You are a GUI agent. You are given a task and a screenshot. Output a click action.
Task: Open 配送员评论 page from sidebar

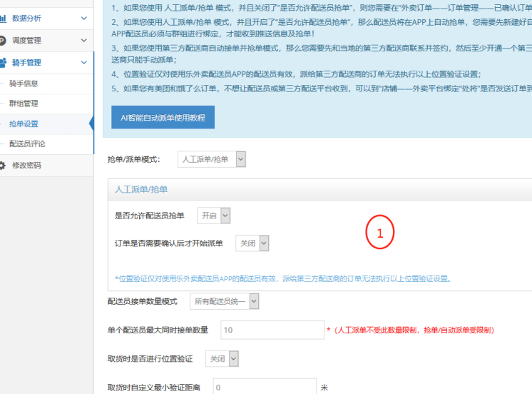coord(27,143)
